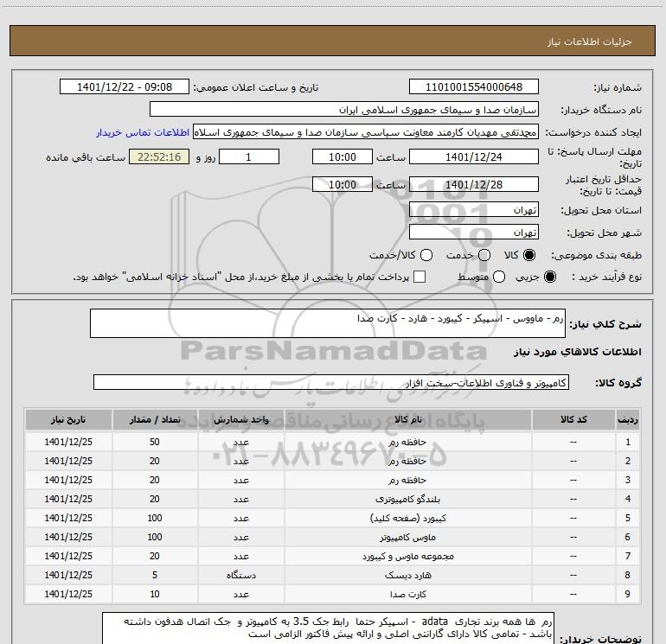Screen dimensions: 666x644
Task: Click quantity 100 in the ماوس کامپیوتر row
Action: (155, 537)
